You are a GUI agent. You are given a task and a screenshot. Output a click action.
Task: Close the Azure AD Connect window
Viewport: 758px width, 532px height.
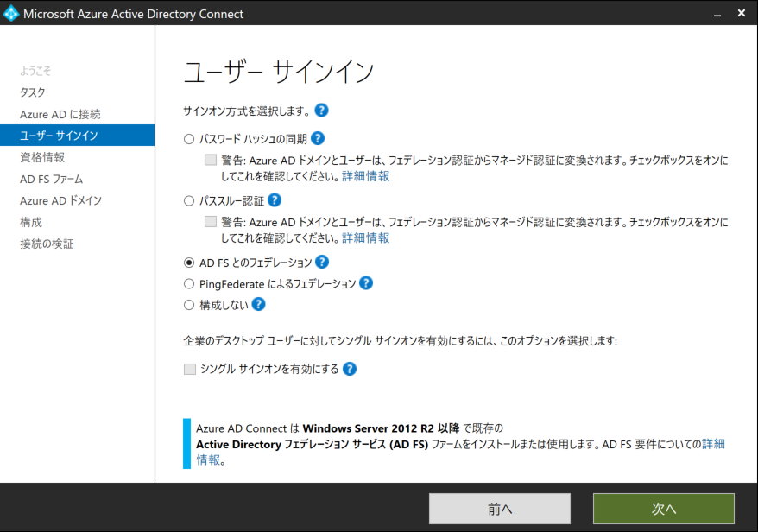click(x=741, y=13)
